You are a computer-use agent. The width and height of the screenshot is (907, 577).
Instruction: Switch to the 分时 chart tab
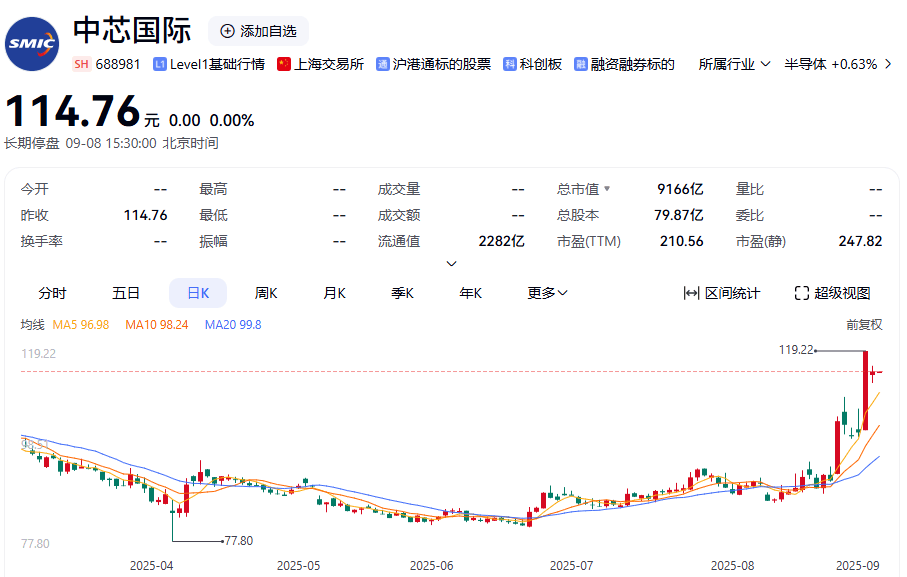[52, 293]
